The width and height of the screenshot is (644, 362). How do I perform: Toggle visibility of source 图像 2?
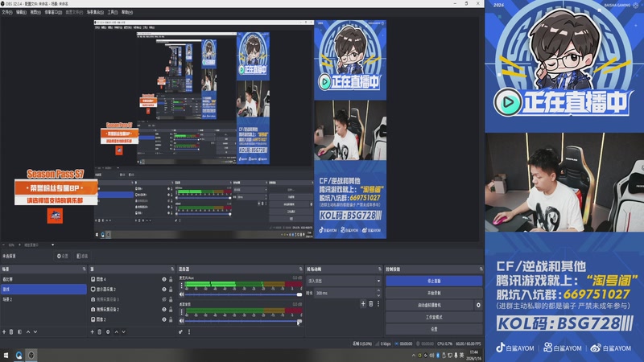coord(164,319)
